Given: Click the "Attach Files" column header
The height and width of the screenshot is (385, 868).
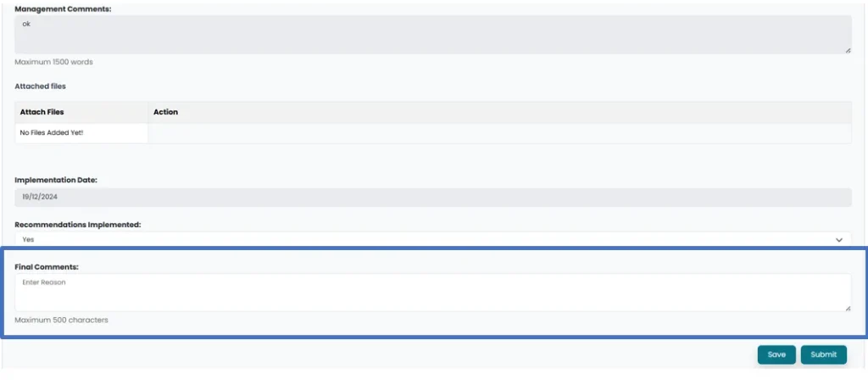Looking at the screenshot, I should (x=42, y=112).
